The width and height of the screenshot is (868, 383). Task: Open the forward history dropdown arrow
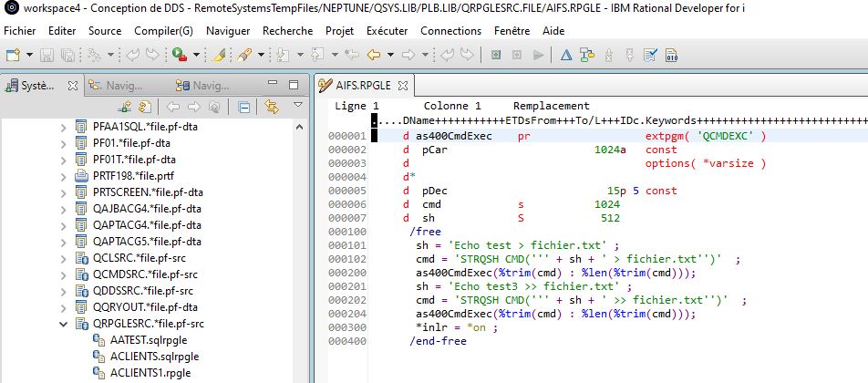pyautogui.click(x=425, y=55)
